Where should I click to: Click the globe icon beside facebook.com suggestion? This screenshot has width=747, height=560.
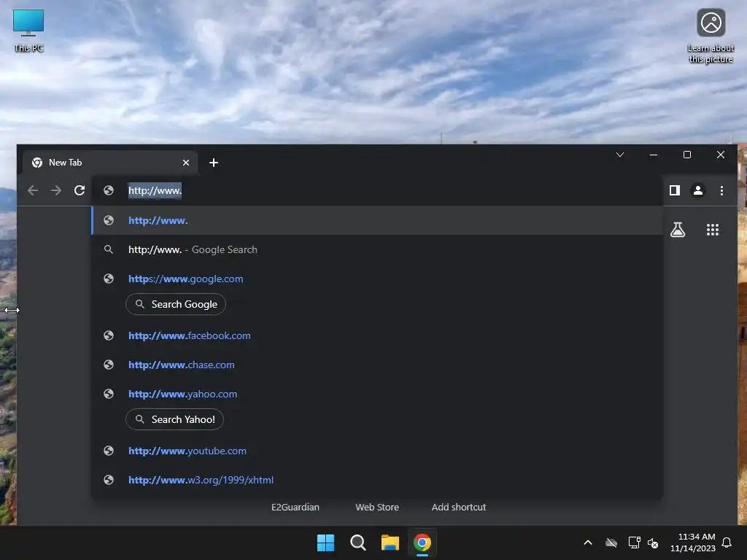(x=109, y=335)
